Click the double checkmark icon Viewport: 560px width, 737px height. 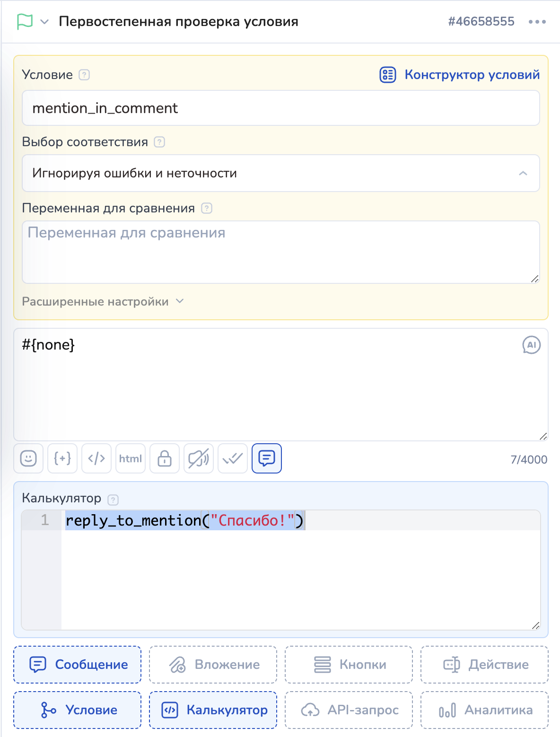click(x=233, y=458)
